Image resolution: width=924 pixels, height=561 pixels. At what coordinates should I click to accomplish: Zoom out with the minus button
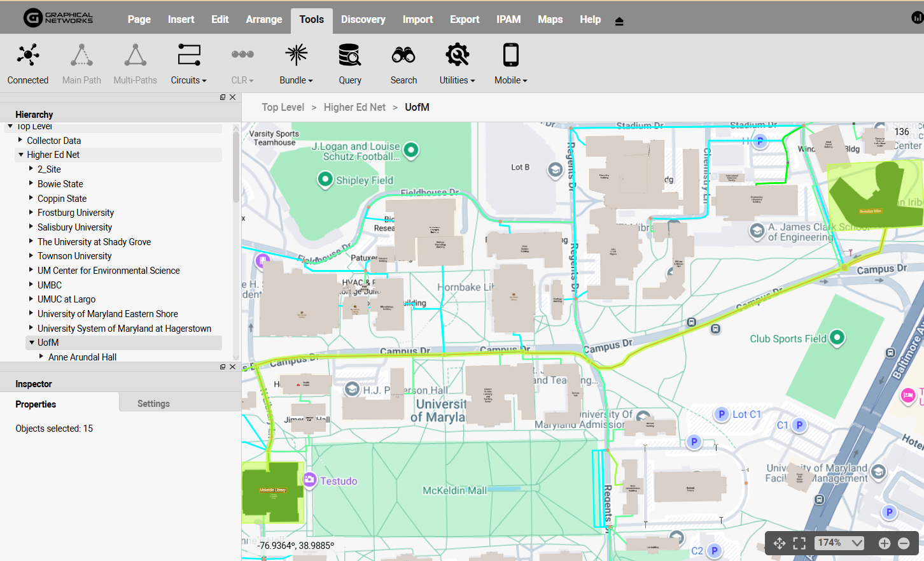click(x=904, y=543)
